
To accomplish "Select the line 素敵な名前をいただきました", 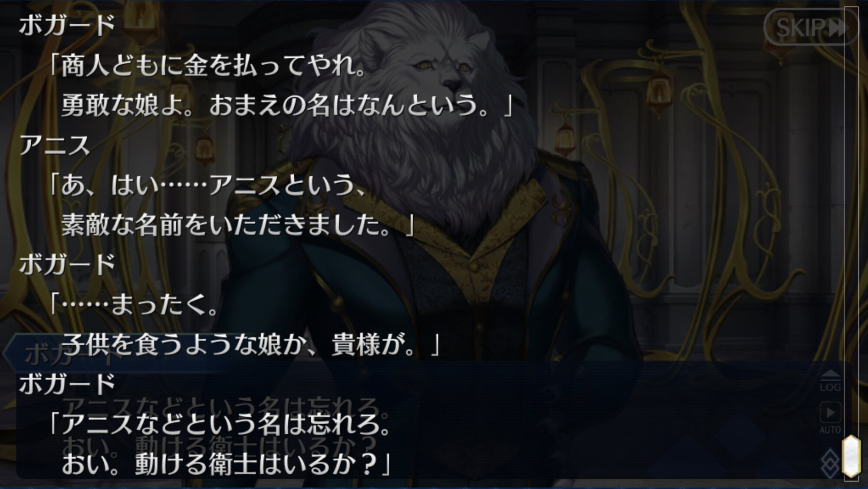I will [237, 225].
